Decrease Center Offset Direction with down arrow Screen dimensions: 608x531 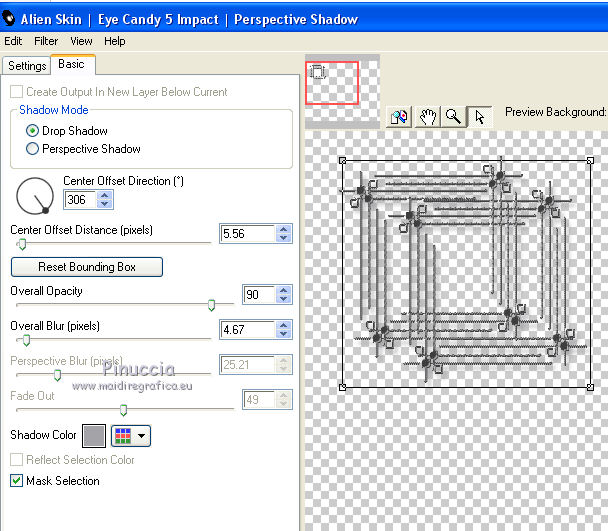104,204
